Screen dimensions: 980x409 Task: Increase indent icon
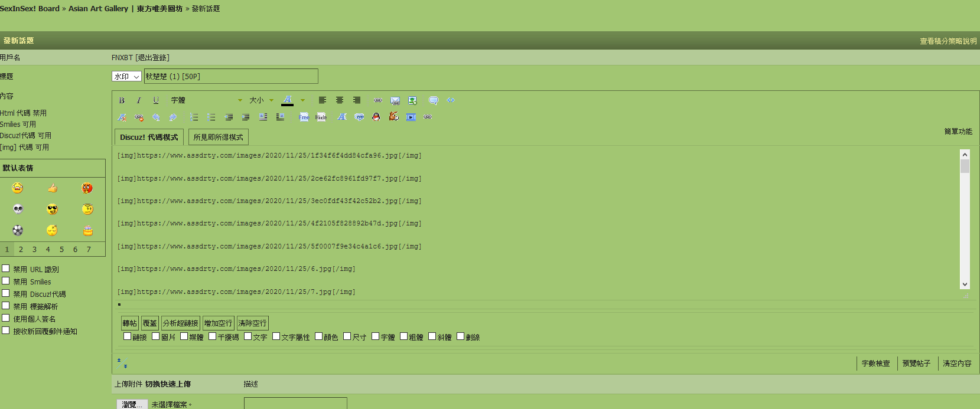coord(246,117)
